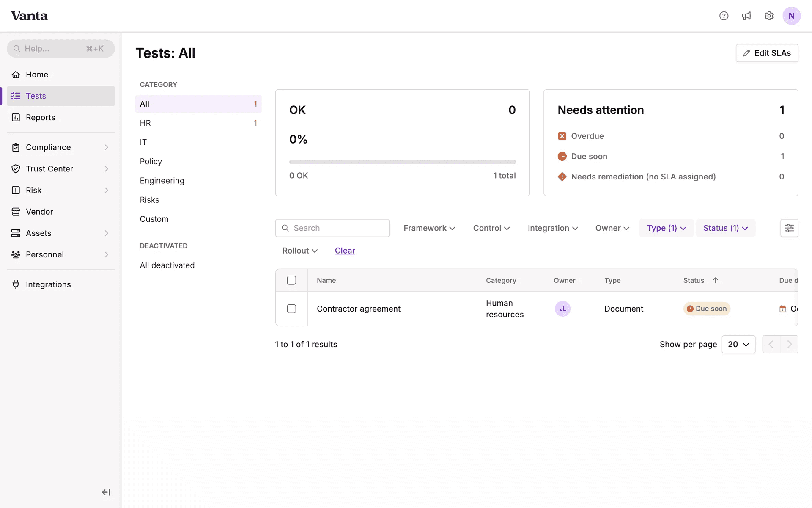
Task: Change the 20 per page dropdown
Action: [x=738, y=345]
